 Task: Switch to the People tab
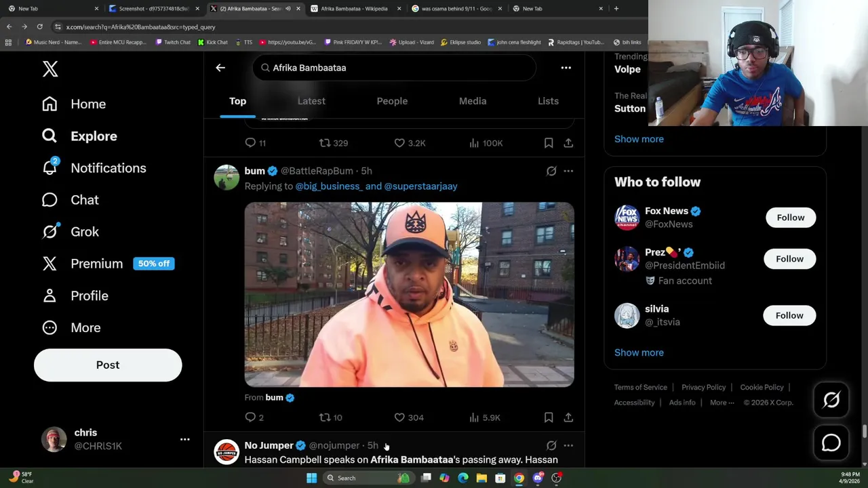pyautogui.click(x=392, y=101)
